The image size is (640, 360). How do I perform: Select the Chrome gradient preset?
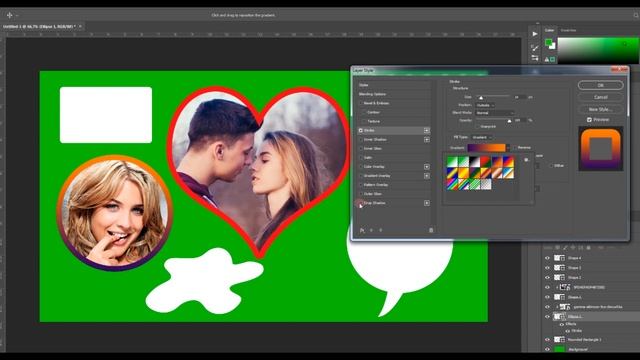coord(508,173)
